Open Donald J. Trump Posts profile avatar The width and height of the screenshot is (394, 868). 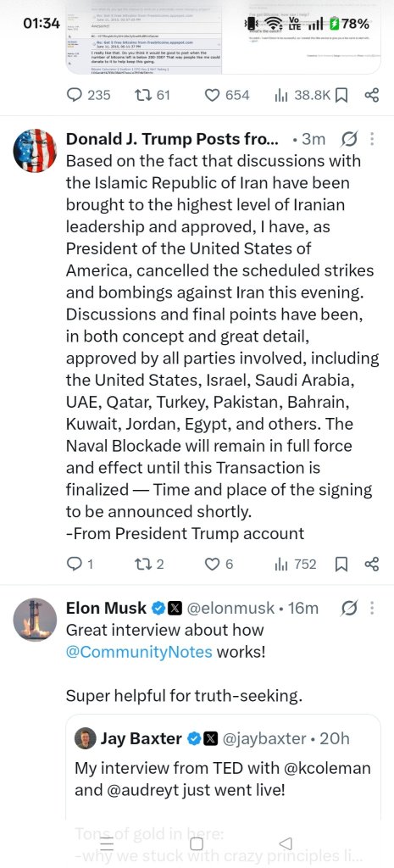tap(35, 151)
